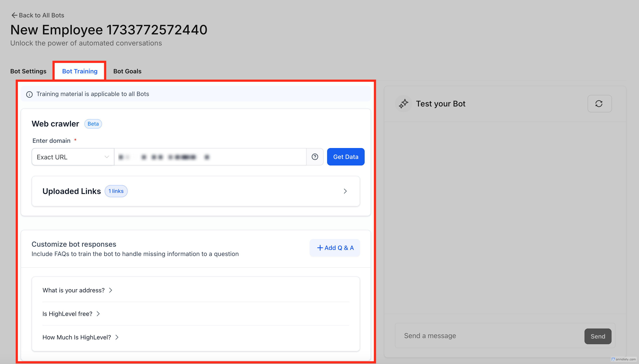This screenshot has width=639, height=364.
Task: Click the back arrow to All Bots
Action: tap(14, 15)
